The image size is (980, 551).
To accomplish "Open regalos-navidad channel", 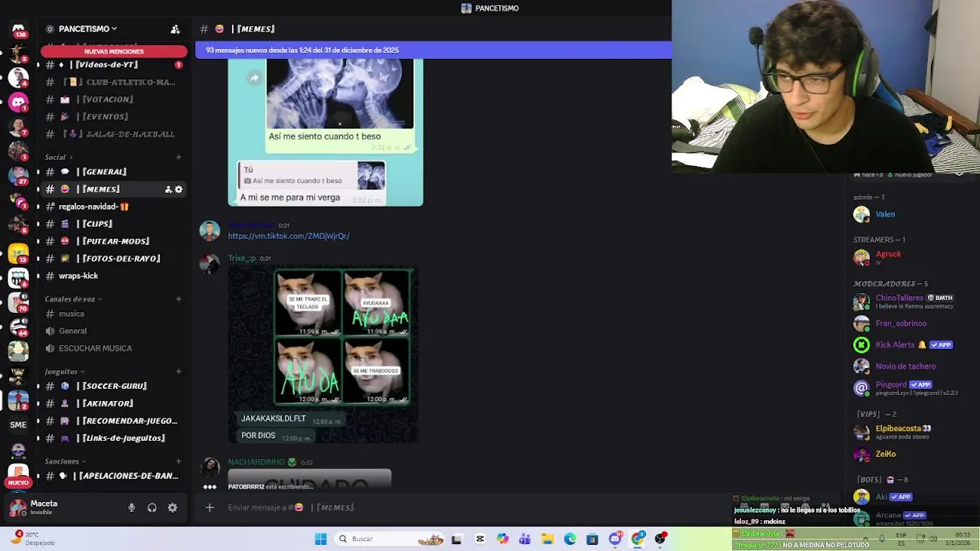I will (x=114, y=207).
